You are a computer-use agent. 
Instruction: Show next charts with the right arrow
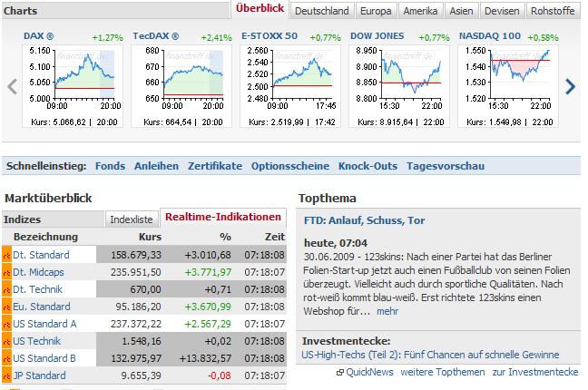pos(570,87)
